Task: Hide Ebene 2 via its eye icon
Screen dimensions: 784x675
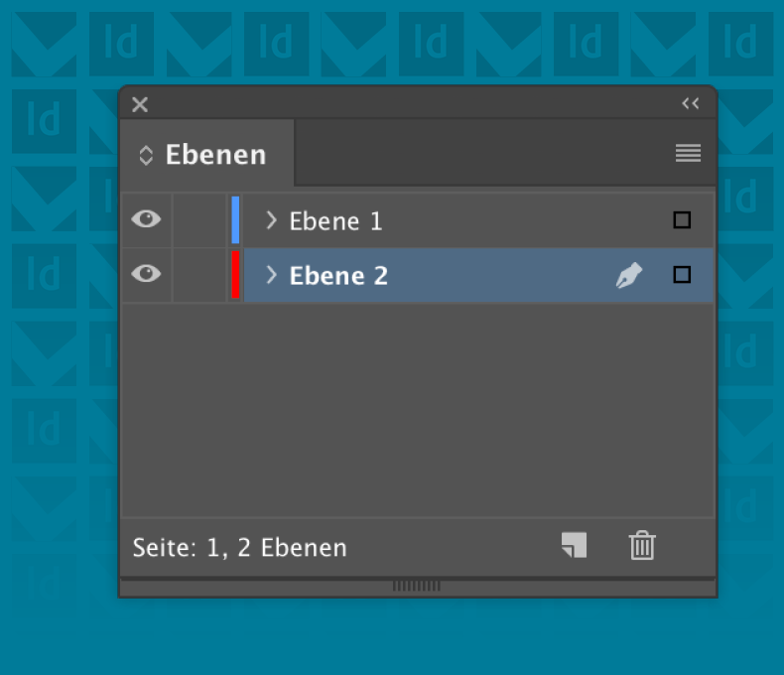Action: (x=146, y=274)
